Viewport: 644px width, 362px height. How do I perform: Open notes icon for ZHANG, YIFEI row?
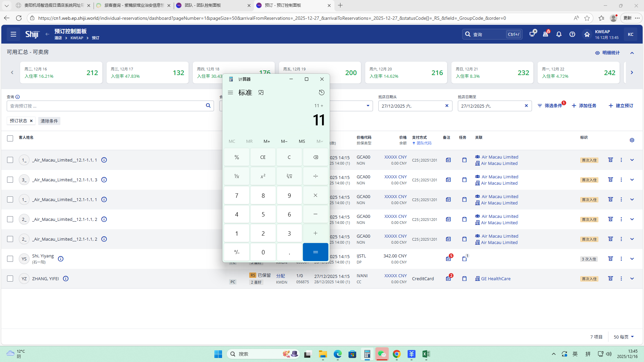pos(448,279)
